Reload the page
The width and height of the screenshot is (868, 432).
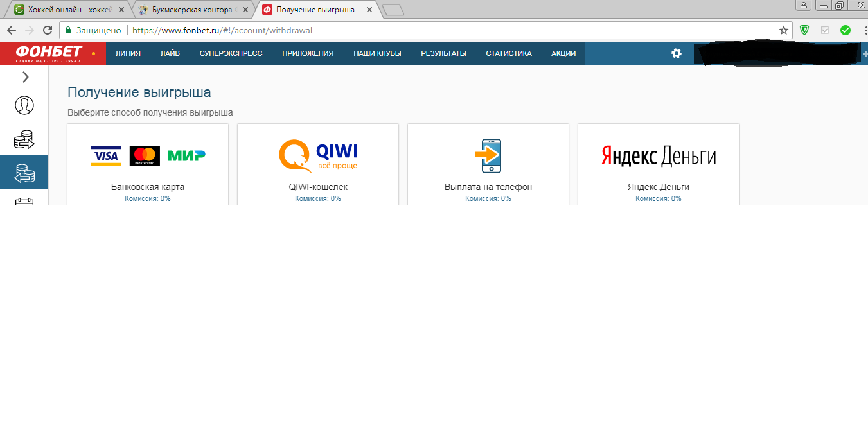click(x=48, y=30)
